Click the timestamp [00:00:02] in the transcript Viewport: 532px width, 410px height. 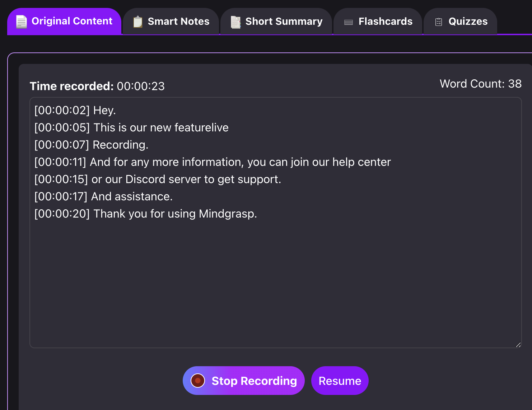tap(62, 110)
